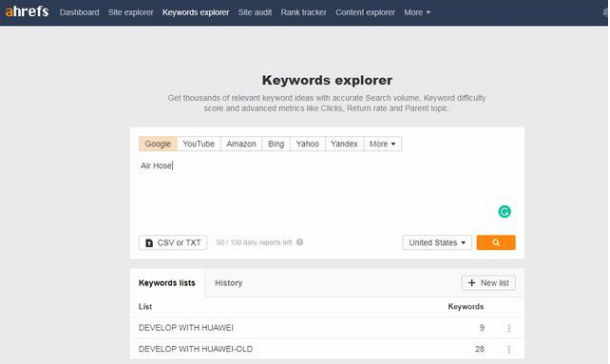Click the keyword count 28

tap(479, 349)
